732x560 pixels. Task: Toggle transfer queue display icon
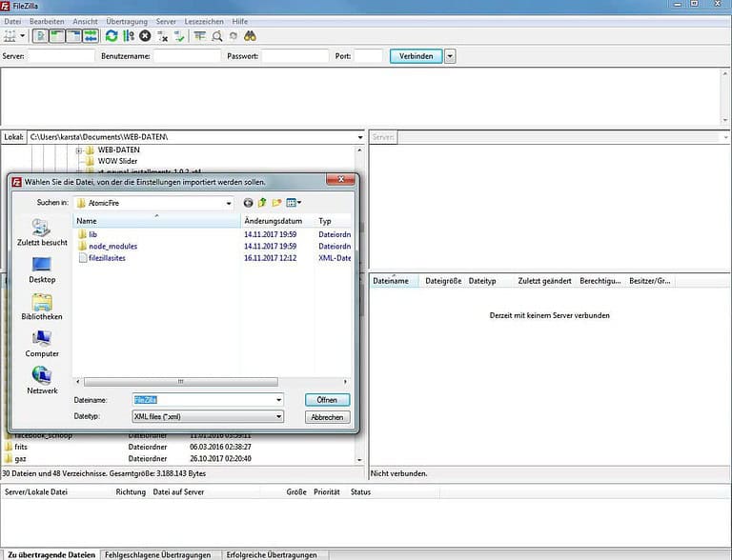pyautogui.click(x=91, y=36)
